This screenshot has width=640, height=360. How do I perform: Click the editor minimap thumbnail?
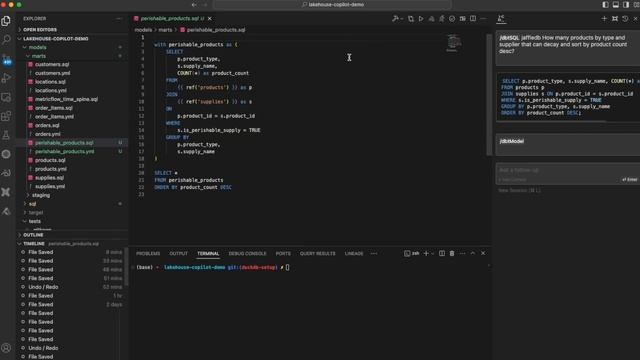[x=453, y=43]
